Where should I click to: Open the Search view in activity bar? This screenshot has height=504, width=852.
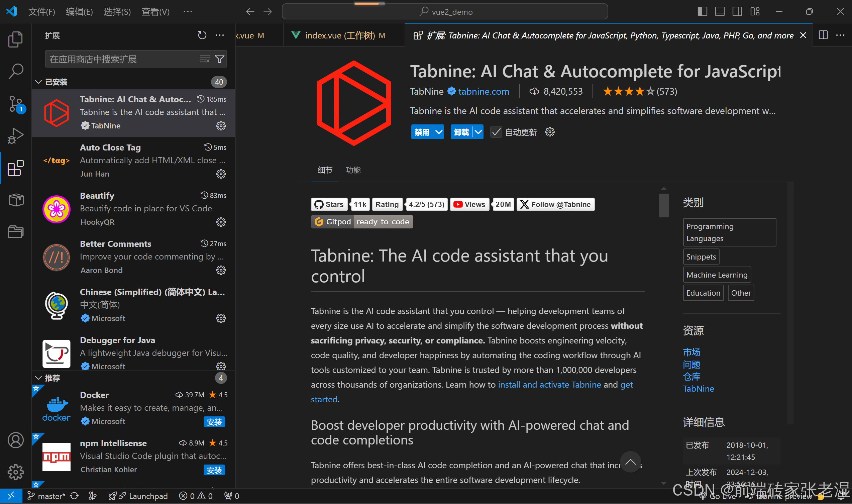(15, 71)
